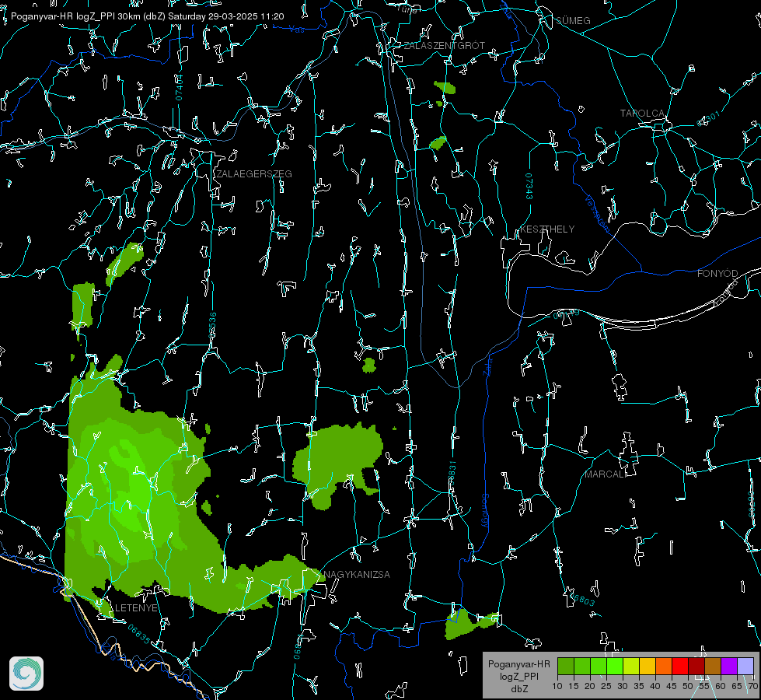Click the legend scale value 25
Image resolution: width=761 pixels, height=700 pixels.
(606, 687)
